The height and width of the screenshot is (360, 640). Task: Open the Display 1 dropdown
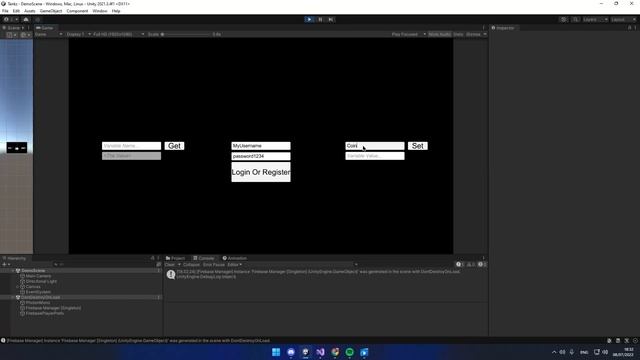click(x=78, y=34)
